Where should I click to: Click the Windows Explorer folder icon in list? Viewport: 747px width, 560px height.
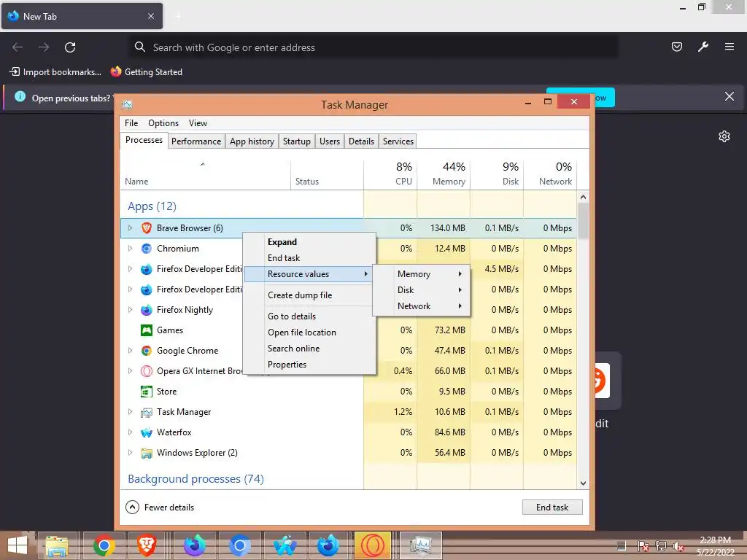coord(146,453)
